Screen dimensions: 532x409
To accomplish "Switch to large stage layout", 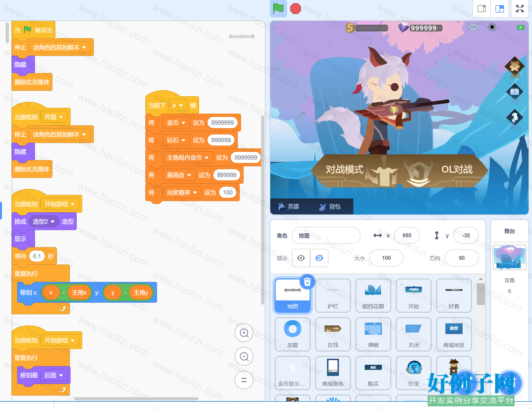I will pyautogui.click(x=500, y=9).
